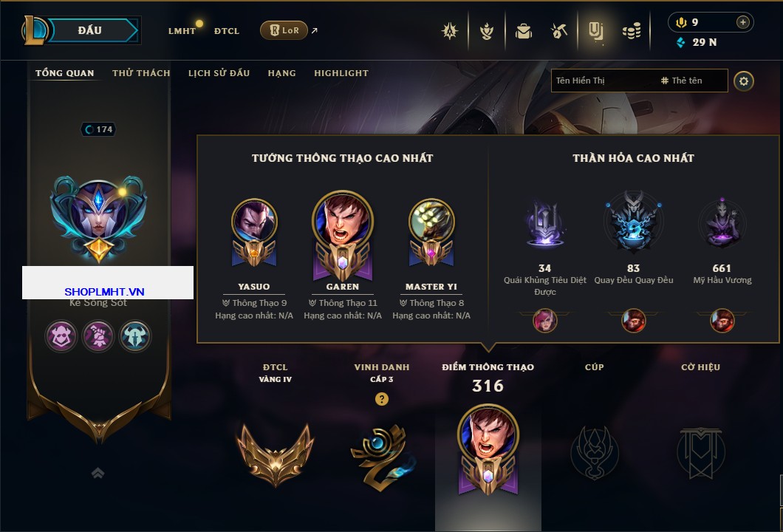Select the ĐTCL Vàng IV rank emblem
The width and height of the screenshot is (783, 532).
tap(275, 454)
